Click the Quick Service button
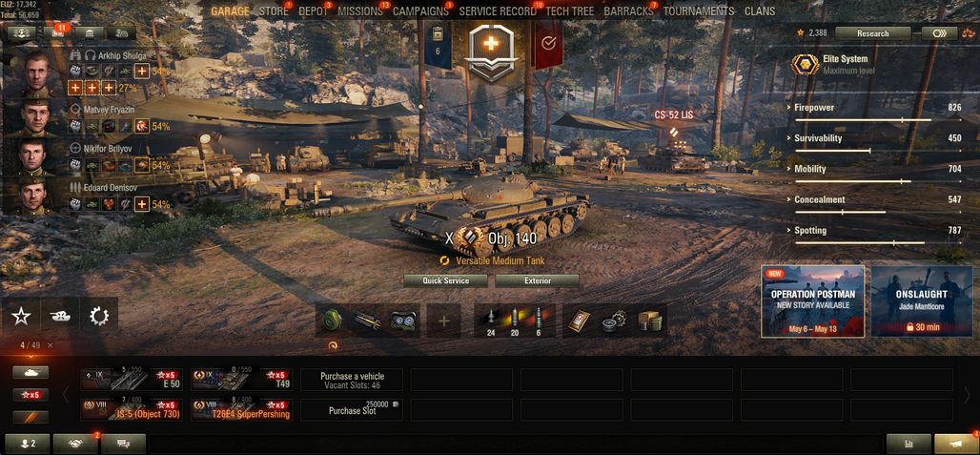The height and width of the screenshot is (455, 980). (x=445, y=280)
